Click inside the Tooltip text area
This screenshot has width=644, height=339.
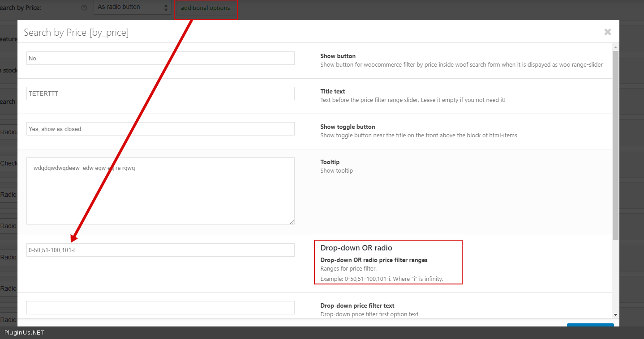click(x=160, y=191)
